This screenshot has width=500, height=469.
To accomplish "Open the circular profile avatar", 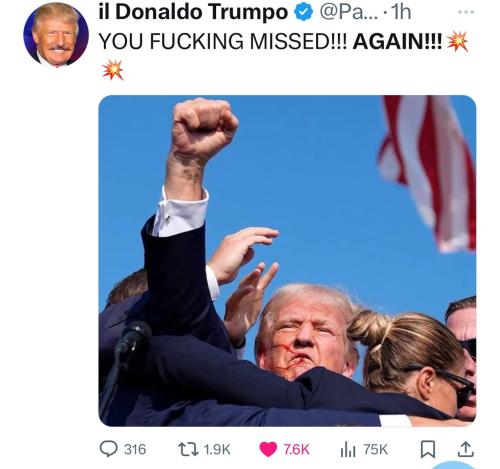I will [x=56, y=34].
